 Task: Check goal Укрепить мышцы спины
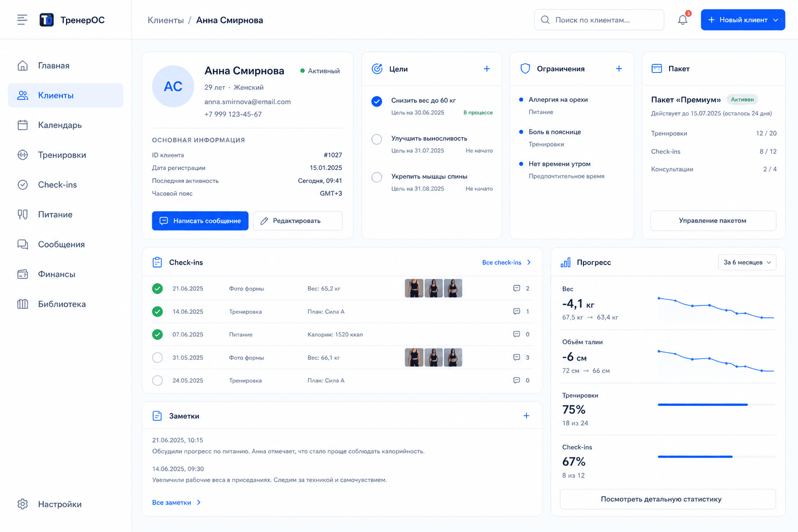click(x=377, y=177)
